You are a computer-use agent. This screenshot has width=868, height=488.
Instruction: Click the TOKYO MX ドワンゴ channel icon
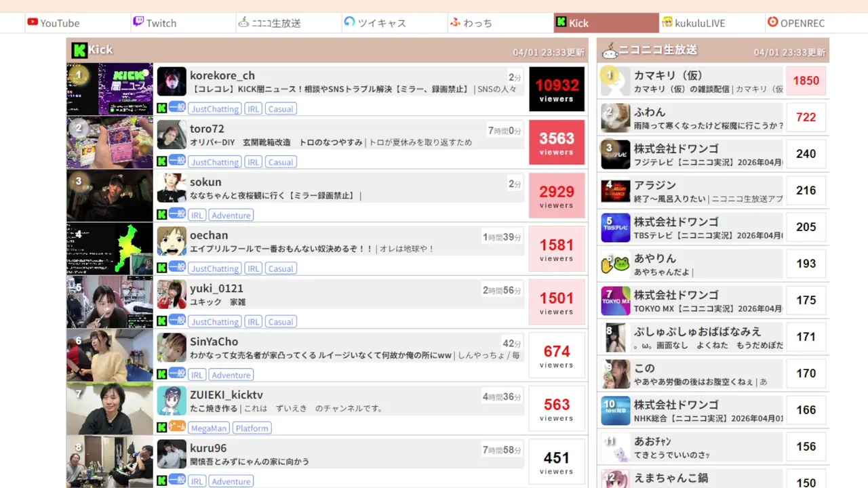616,300
